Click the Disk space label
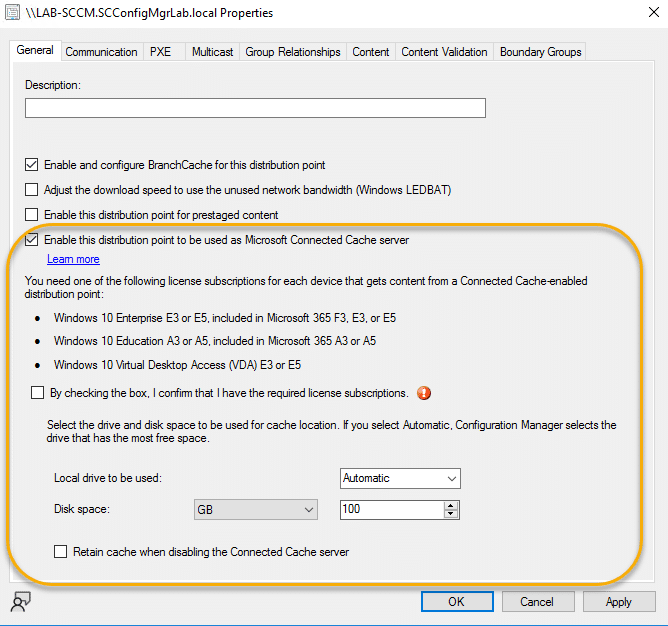Screen dimensions: 668x626 coord(82,509)
